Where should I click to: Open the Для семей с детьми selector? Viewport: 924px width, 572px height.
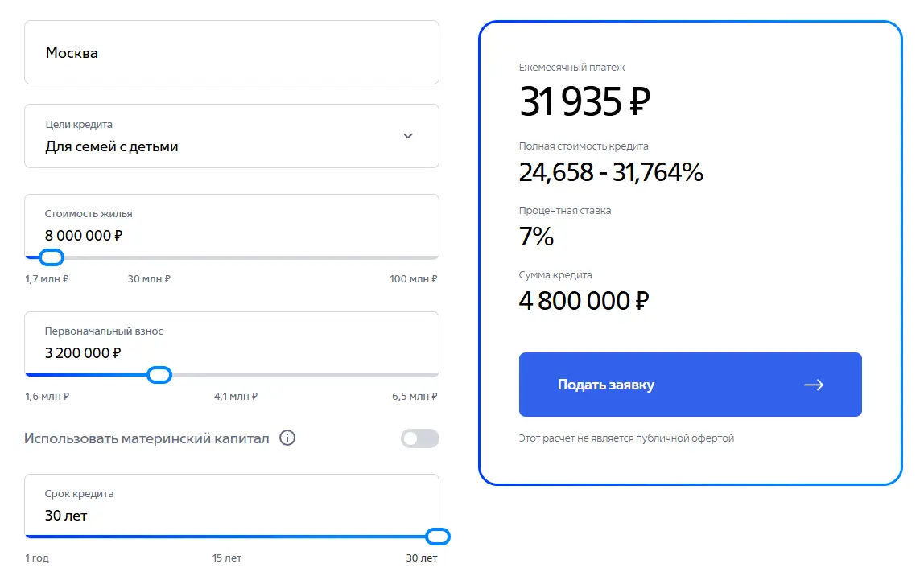coord(232,136)
